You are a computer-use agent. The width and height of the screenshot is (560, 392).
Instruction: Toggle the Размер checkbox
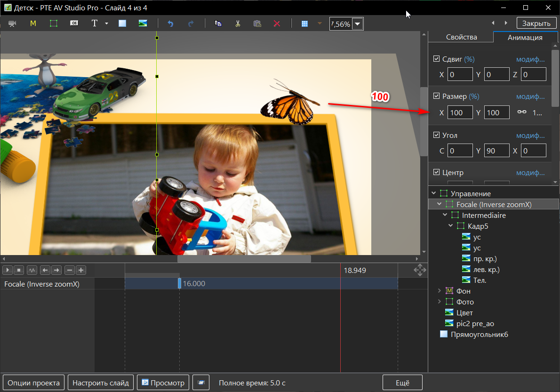point(436,96)
